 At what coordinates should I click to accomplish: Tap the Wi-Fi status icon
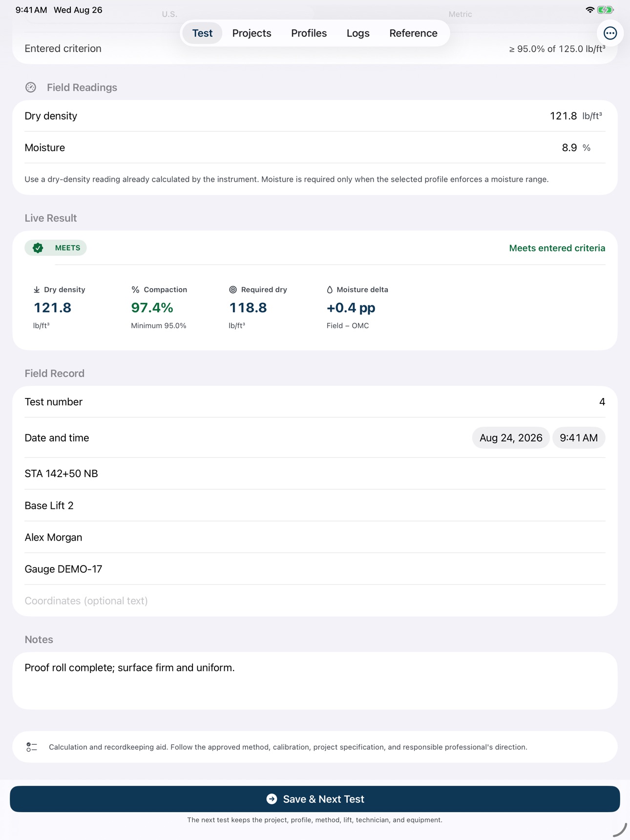click(x=589, y=10)
